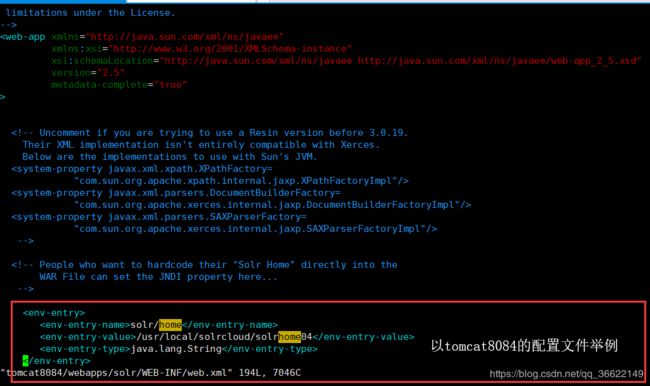650x386 pixels.
Task: Place cursor on 'limitations under the License.' line
Action: [x=90, y=13]
